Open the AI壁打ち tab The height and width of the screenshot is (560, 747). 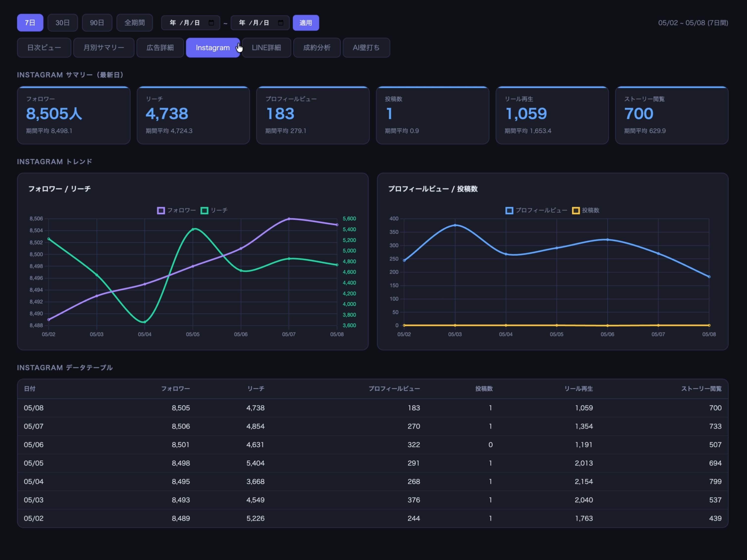click(x=366, y=48)
